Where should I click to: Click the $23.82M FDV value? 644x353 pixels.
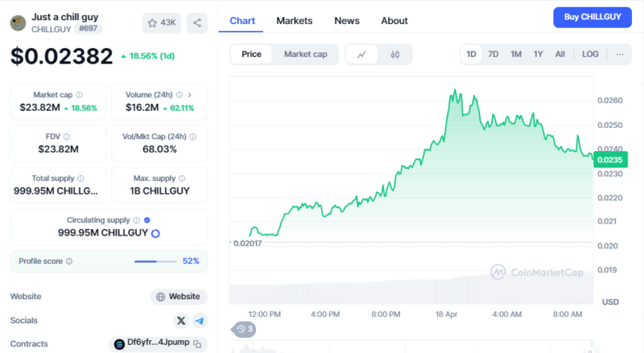pyautogui.click(x=58, y=150)
